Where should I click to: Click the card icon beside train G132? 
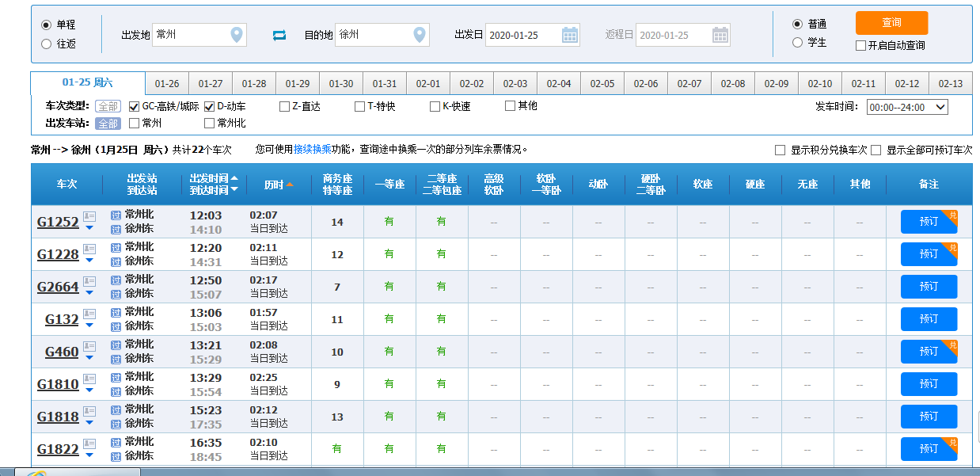[89, 314]
